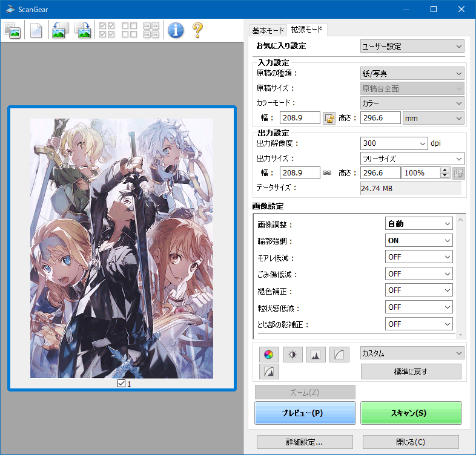Screen dimensions: 476x455
Task: Click the check all frames icon
Action: tap(107, 30)
